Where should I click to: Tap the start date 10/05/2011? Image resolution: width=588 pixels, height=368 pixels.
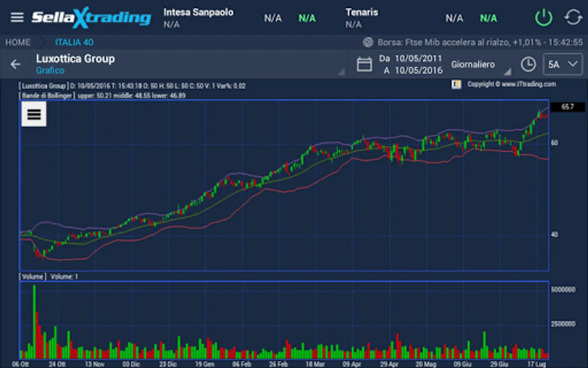tap(419, 58)
